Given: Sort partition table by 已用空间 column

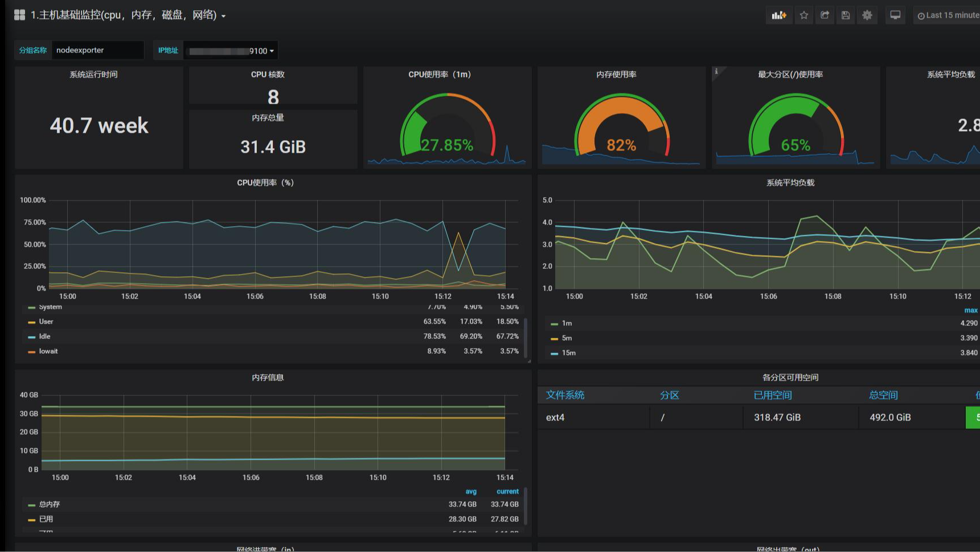Looking at the screenshot, I should (772, 395).
